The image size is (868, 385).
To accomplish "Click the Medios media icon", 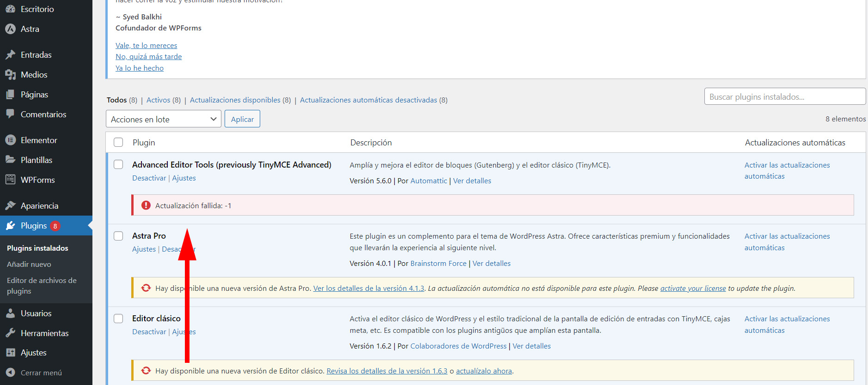I will click(x=10, y=74).
